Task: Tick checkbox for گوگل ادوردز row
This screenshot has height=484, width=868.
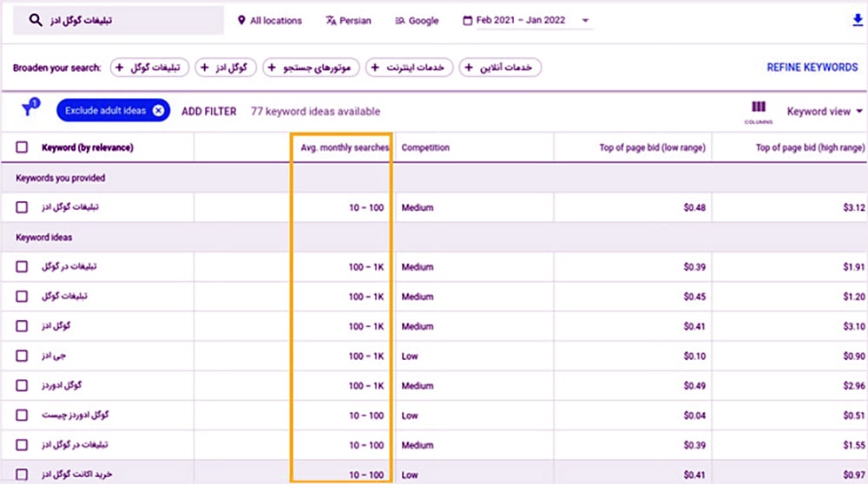Action: click(22, 385)
